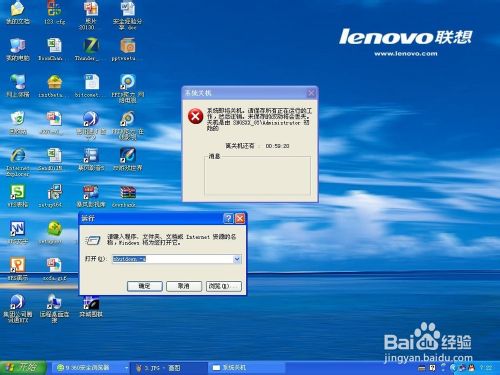Click the 取消 Cancel button in Run dialog
Image resolution: width=500 pixels, height=375 pixels.
point(184,286)
